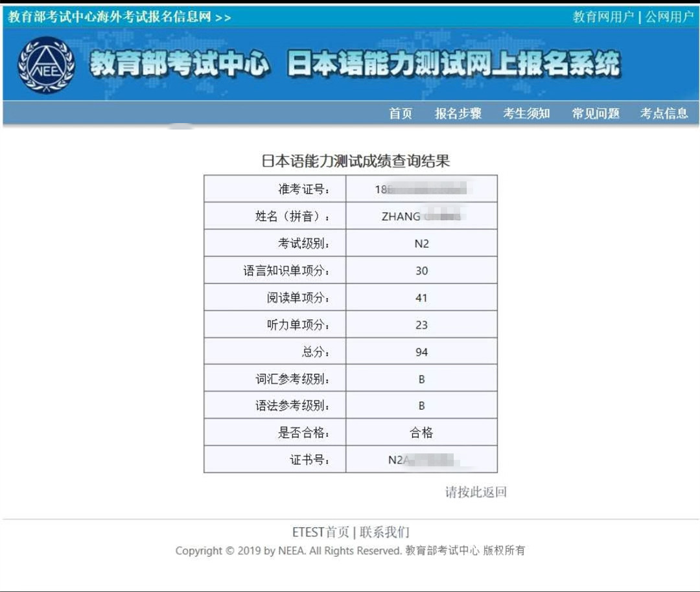Click 请按此返回 to go back
Viewport: 700px width, 592px height.
click(475, 492)
